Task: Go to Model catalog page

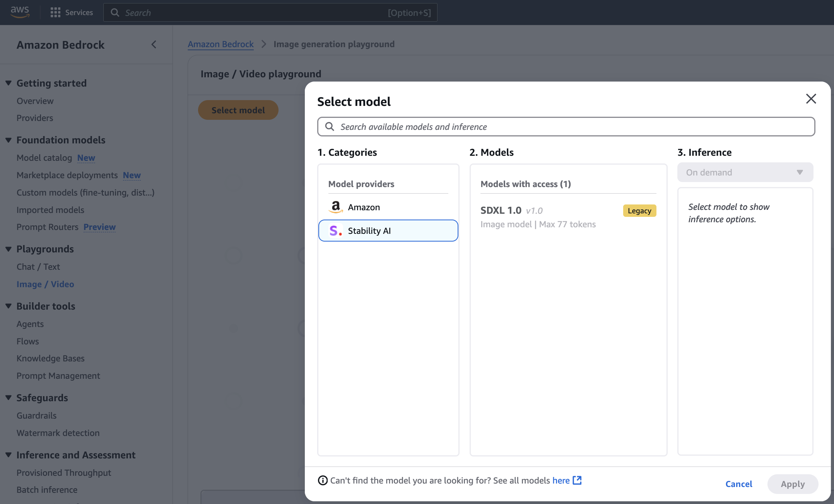Action: click(44, 158)
